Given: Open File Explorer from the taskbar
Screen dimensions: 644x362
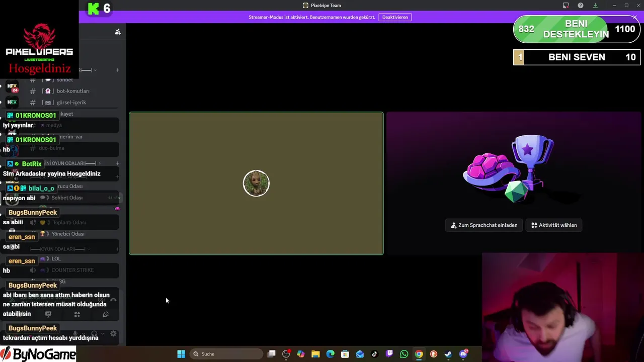Looking at the screenshot, I should pos(315,354).
